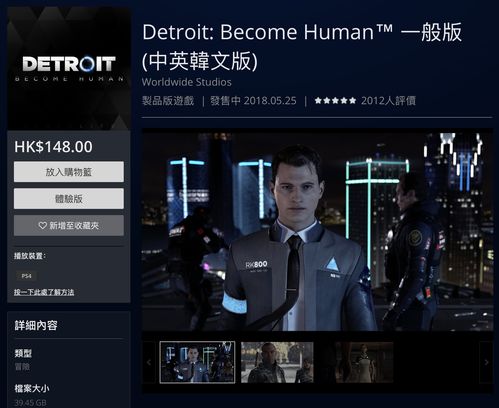The height and width of the screenshot is (408, 499).
Task: Click the 冒險 genre under 類型
Action: [22, 367]
